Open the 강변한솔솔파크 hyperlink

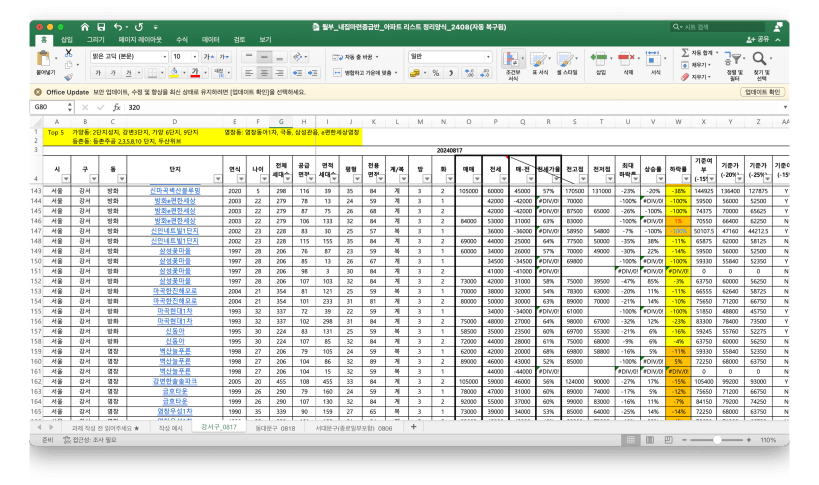[174, 381]
